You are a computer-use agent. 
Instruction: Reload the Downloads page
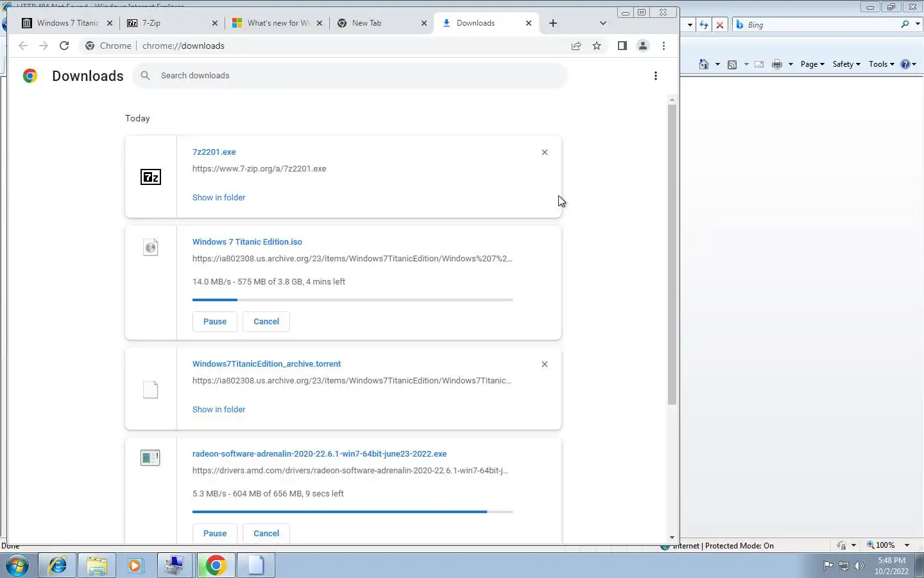(64, 46)
